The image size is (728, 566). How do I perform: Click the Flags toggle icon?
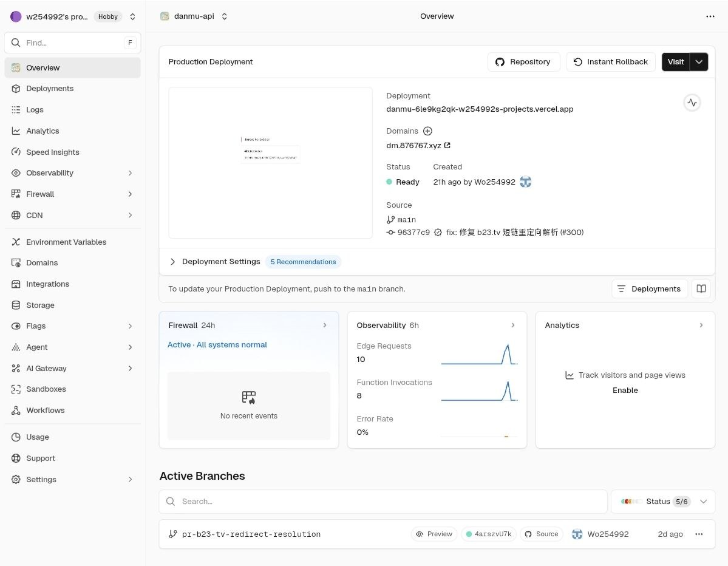[x=16, y=326]
